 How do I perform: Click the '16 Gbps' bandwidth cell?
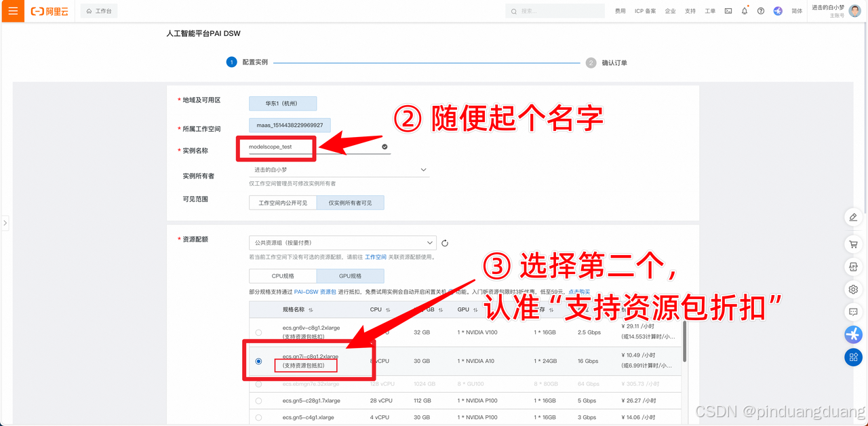[x=588, y=361]
